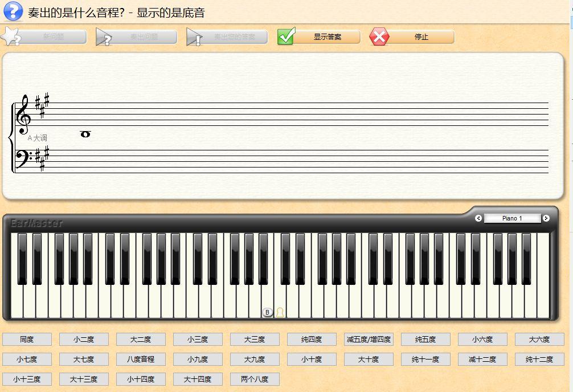Choose the 纯五度 interval answer

coord(425,340)
